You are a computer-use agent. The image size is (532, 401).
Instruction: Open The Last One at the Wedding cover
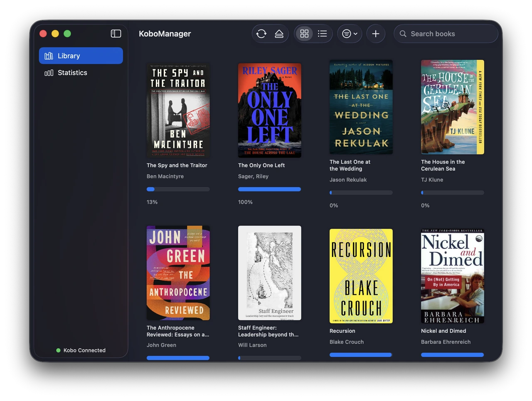(x=361, y=107)
